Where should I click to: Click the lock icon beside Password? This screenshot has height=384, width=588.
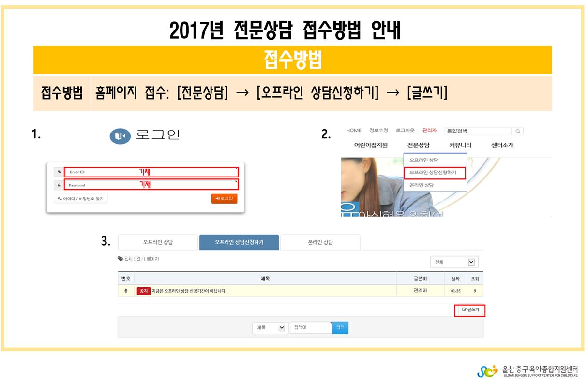click(x=58, y=185)
